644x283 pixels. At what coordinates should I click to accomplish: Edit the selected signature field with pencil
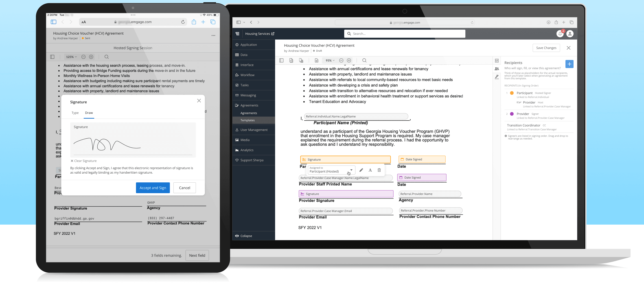361,170
